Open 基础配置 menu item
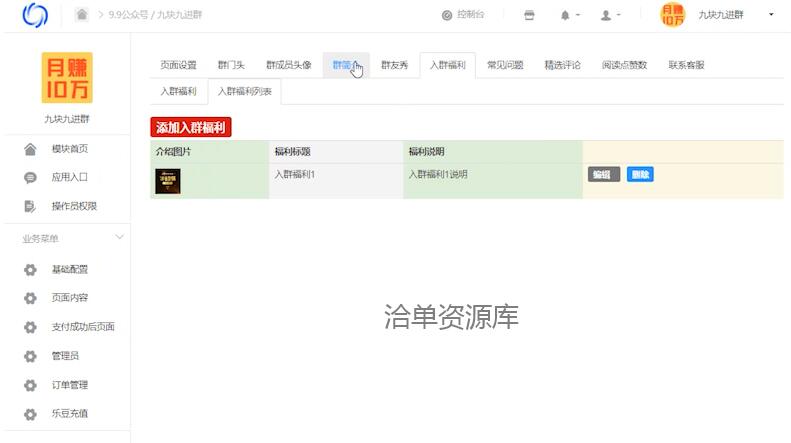Viewport: 791px width, 443px height. click(x=70, y=269)
